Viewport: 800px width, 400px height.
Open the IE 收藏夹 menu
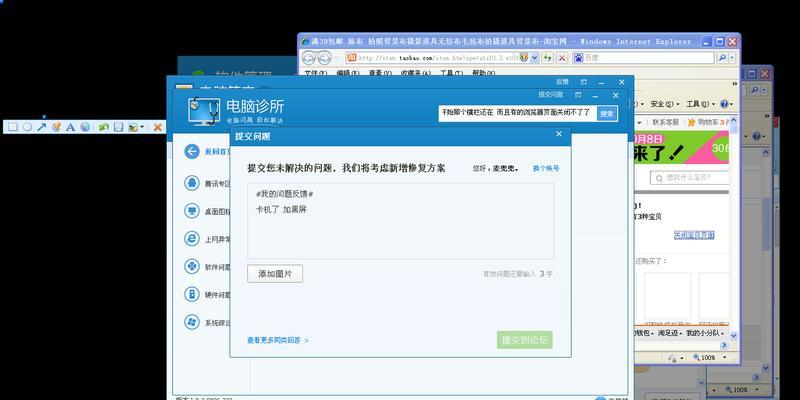(x=416, y=73)
